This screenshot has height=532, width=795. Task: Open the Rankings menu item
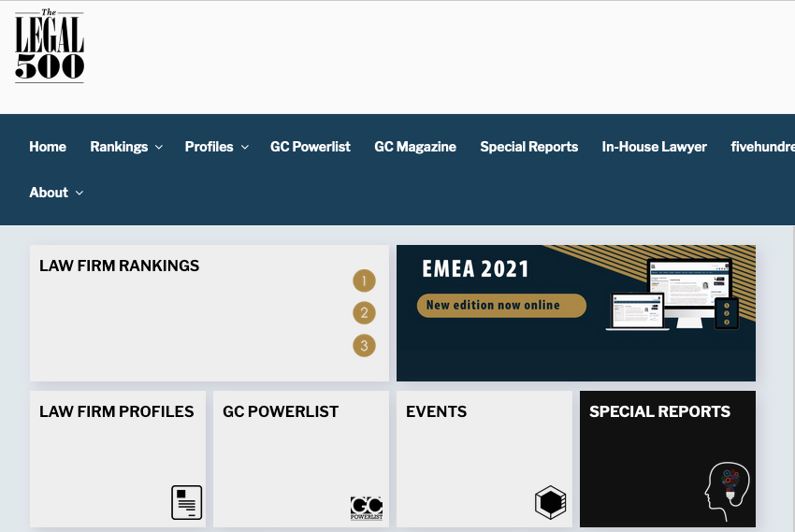tap(119, 147)
